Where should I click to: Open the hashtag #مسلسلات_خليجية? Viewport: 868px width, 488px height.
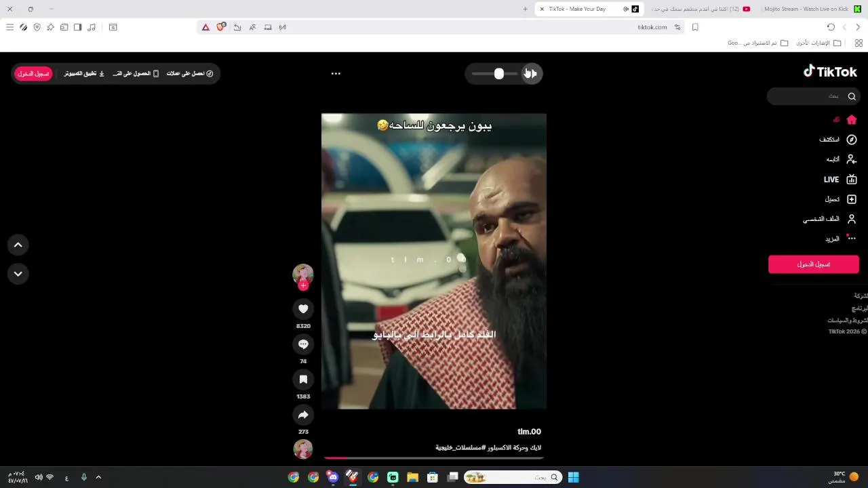pos(460,448)
